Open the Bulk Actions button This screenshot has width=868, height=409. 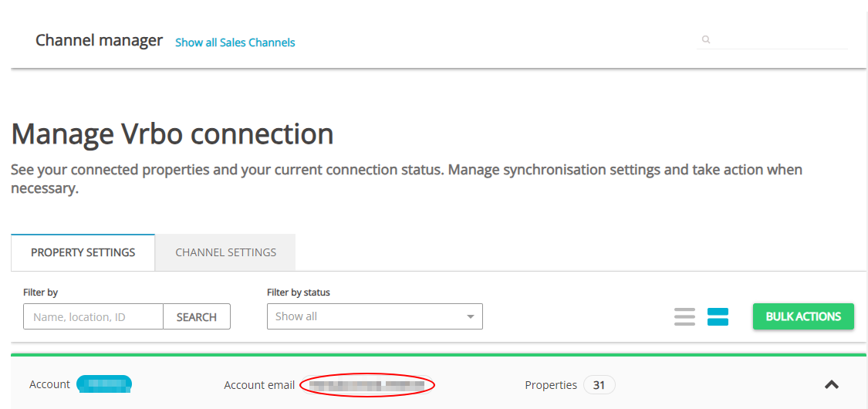click(803, 316)
